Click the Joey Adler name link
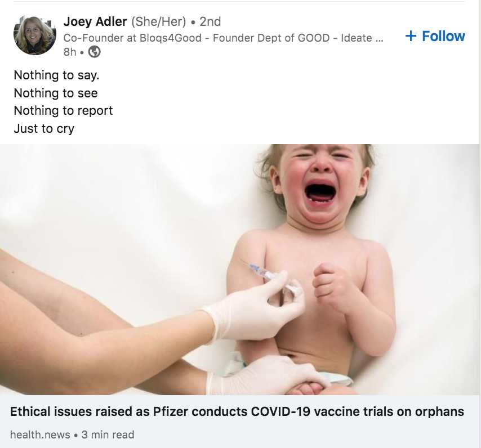481x448 pixels. point(95,21)
